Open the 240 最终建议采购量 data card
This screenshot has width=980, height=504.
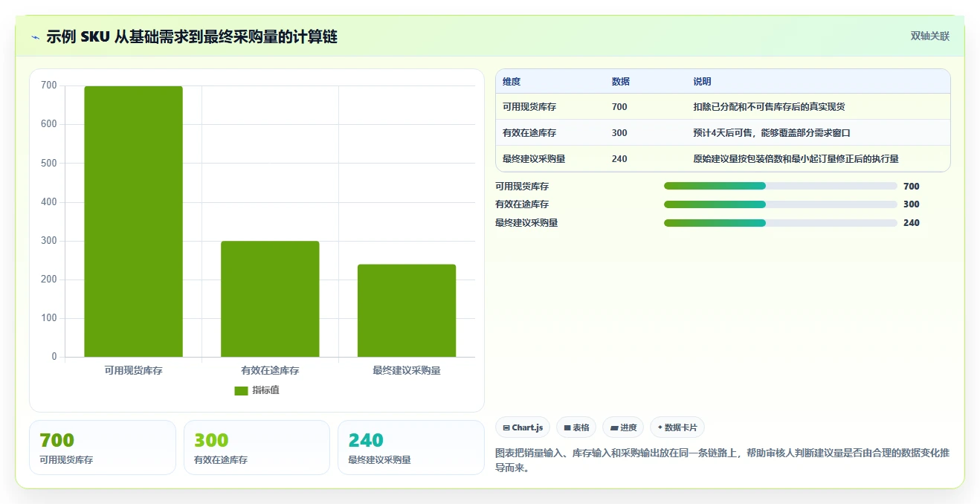[x=410, y=448]
